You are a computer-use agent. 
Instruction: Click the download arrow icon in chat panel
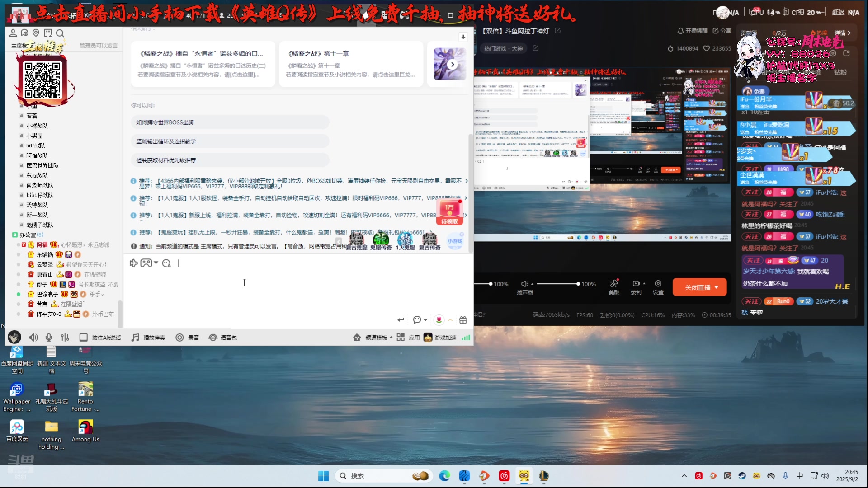(x=463, y=37)
